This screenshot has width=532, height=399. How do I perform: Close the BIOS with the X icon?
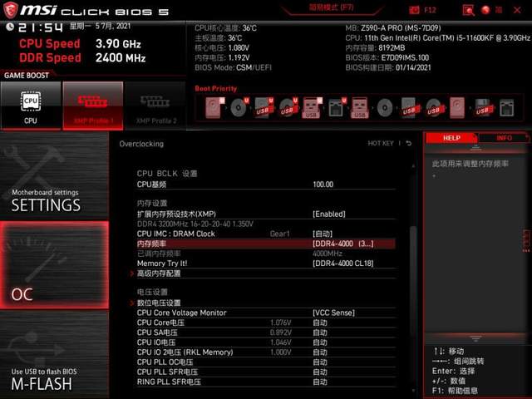(x=517, y=10)
